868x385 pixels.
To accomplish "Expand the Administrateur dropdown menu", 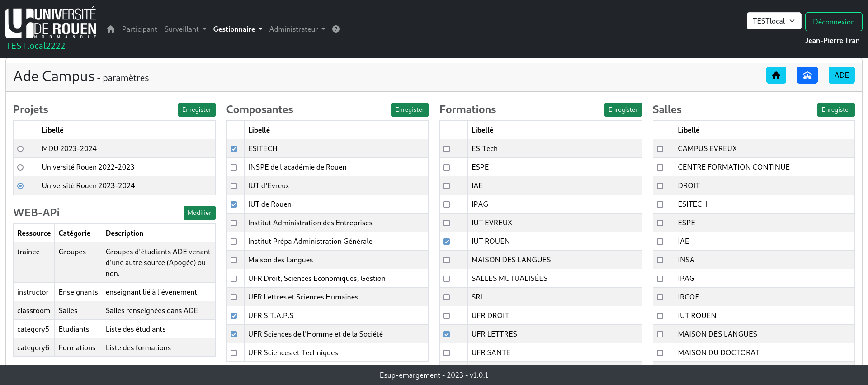I will pos(297,29).
